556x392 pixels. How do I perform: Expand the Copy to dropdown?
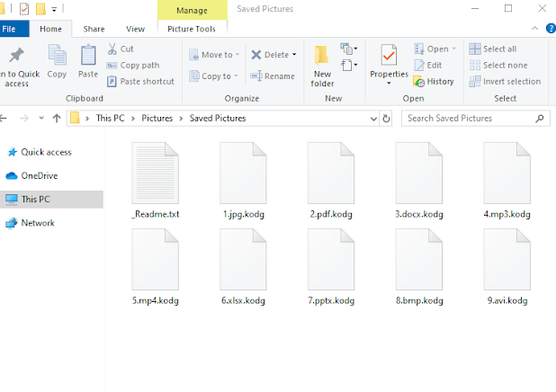236,76
